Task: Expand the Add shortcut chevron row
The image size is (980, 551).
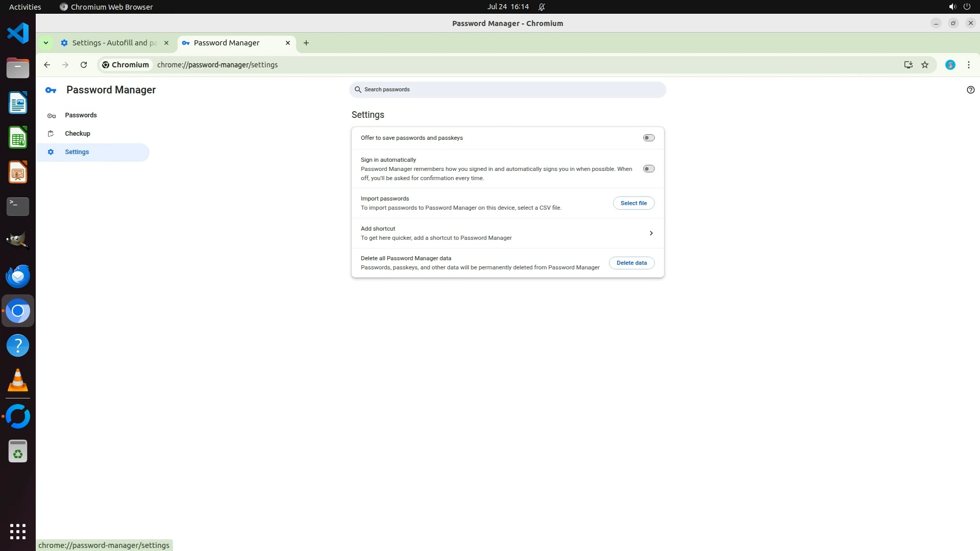Action: 651,233
